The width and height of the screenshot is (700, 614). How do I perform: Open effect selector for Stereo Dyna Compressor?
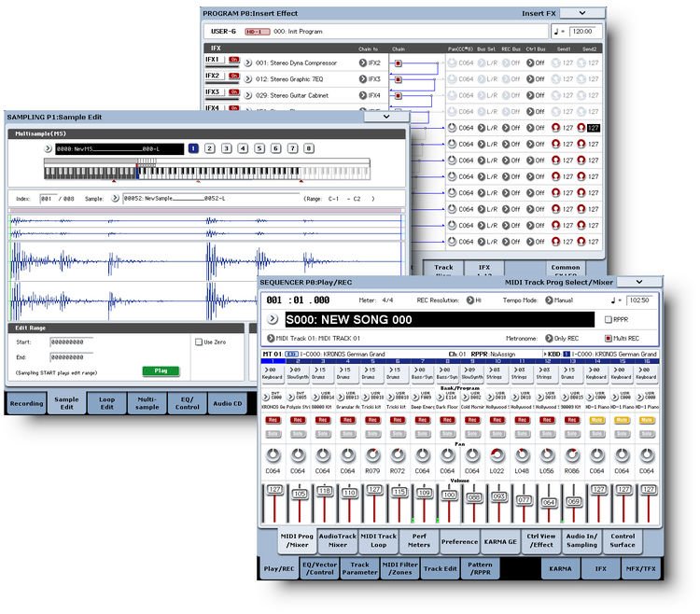point(248,62)
